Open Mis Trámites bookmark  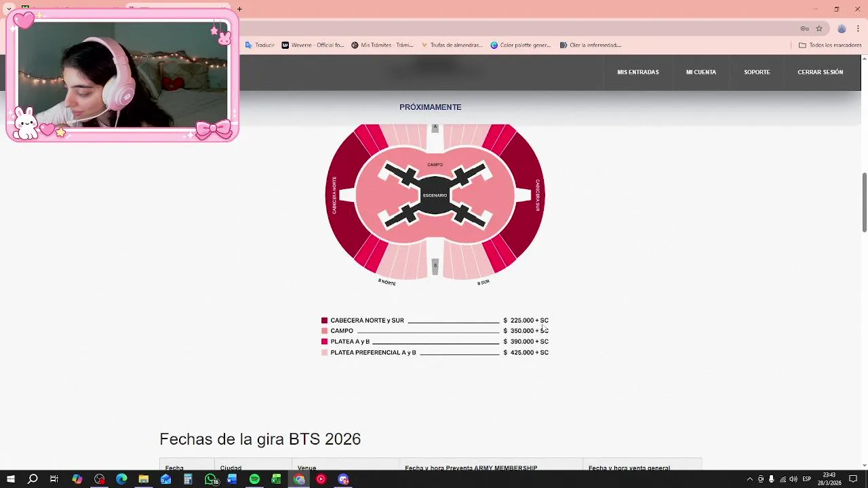coord(382,45)
